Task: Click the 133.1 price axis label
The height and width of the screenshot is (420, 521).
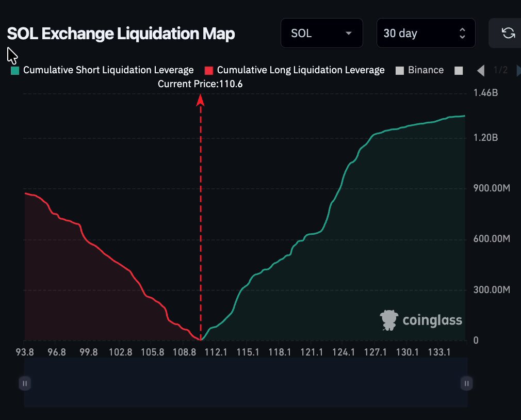Action: (x=439, y=352)
